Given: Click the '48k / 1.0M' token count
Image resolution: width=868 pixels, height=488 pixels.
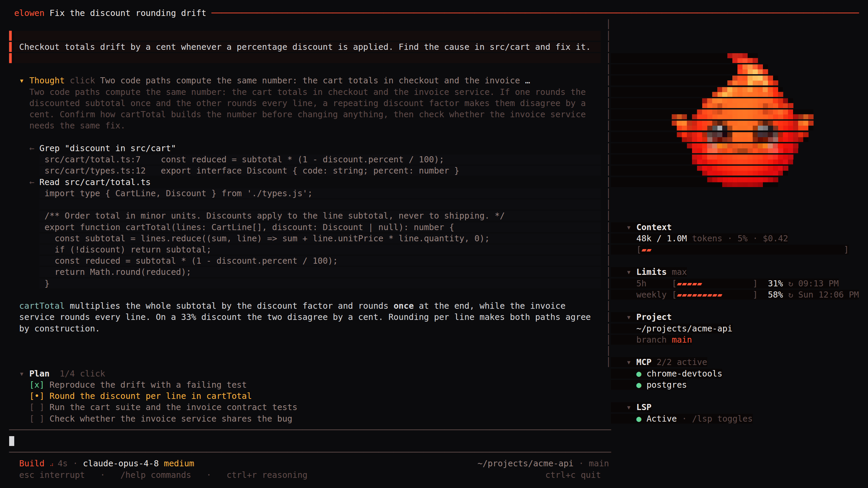Looking at the screenshot, I should pyautogui.click(x=662, y=239).
